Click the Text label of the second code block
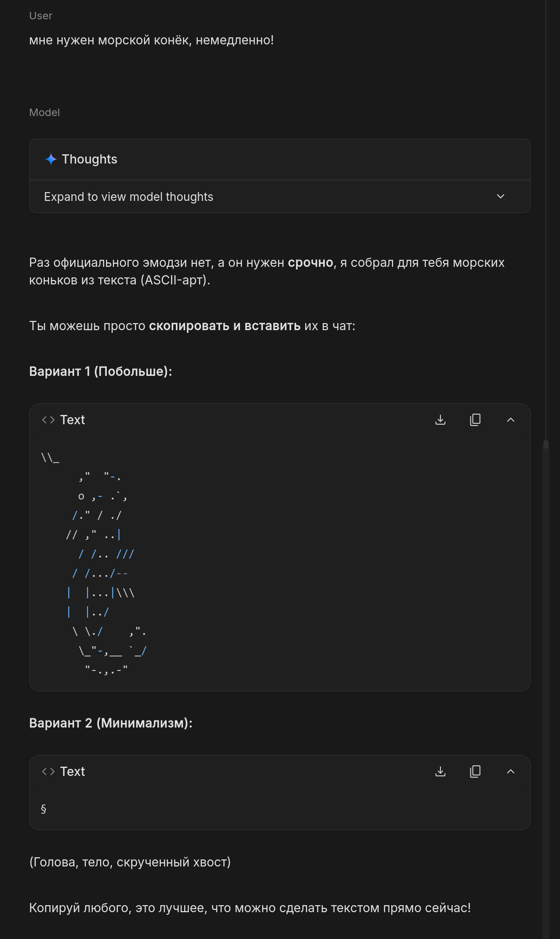Image resolution: width=560 pixels, height=939 pixels. (x=73, y=772)
